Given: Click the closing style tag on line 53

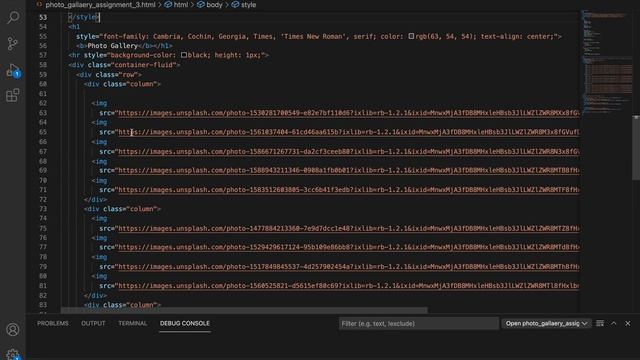Looking at the screenshot, I should tap(84, 17).
